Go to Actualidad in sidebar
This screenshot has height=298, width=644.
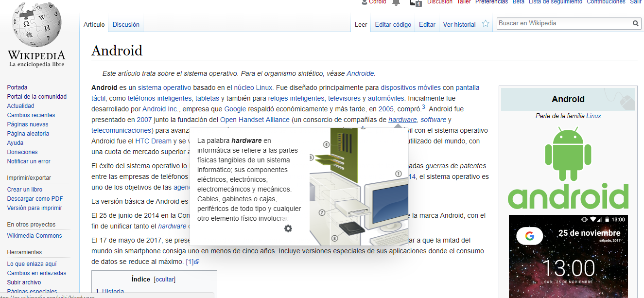20,106
